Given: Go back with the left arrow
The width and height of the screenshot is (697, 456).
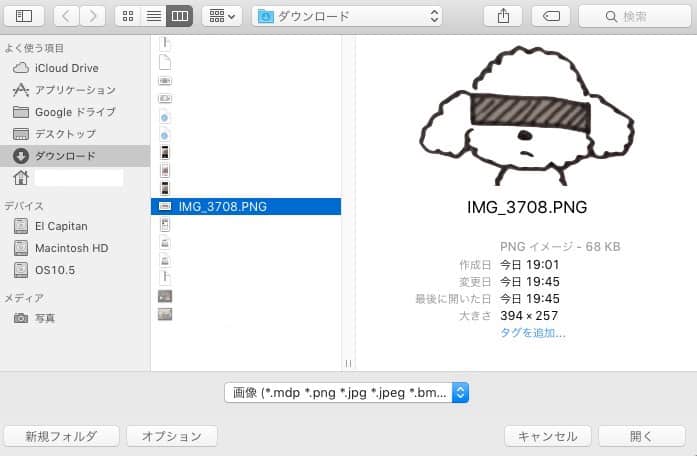Looking at the screenshot, I should tap(66, 16).
